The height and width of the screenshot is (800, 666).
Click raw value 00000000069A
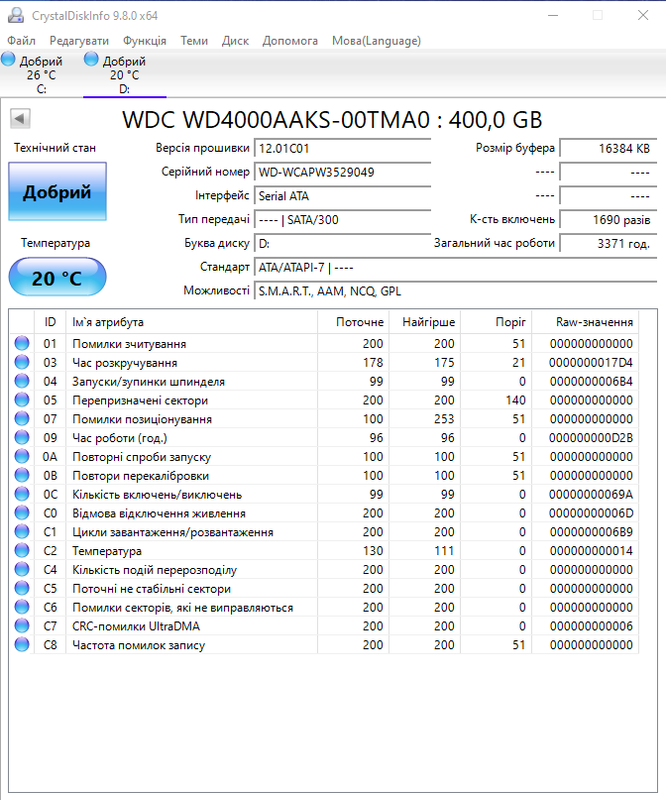point(590,494)
